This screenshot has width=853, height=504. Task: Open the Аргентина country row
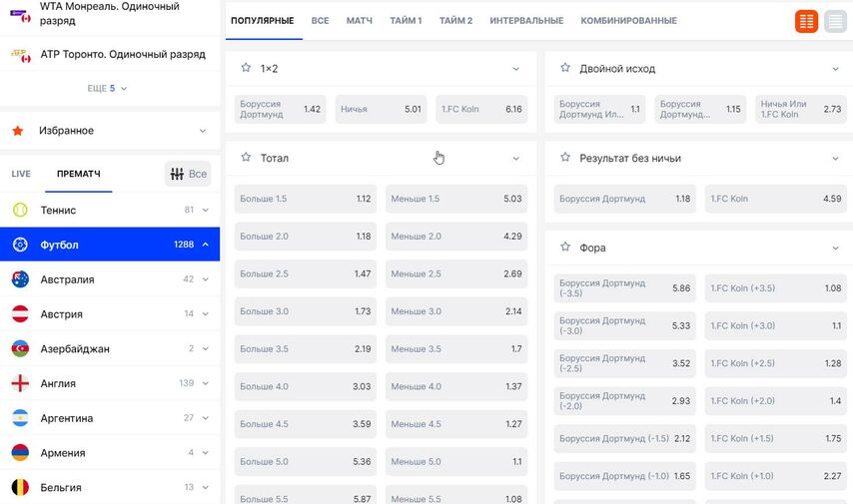tap(110, 418)
